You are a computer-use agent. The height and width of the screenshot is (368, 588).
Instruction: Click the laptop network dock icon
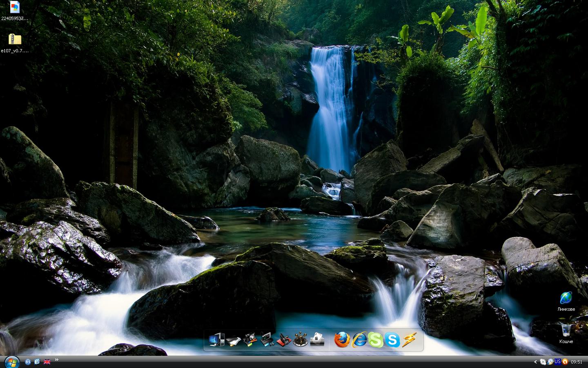click(x=267, y=340)
